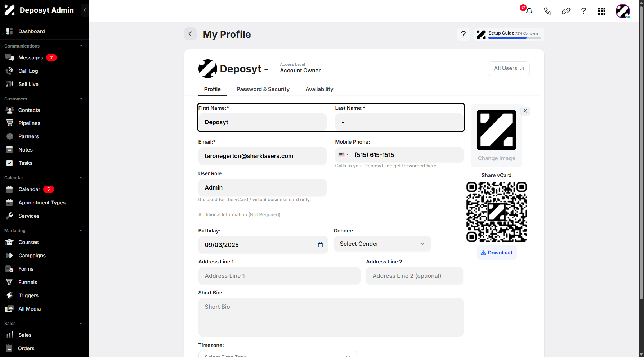Open the Setup Guide progress
The image size is (644, 357).
(x=509, y=34)
